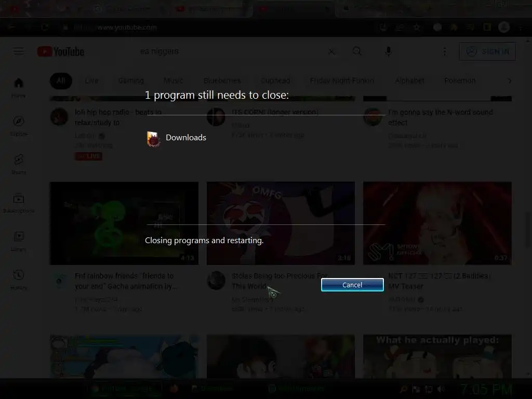532x399 pixels.
Task: Select the Friday Night Funkin filter chip
Action: pos(342,81)
